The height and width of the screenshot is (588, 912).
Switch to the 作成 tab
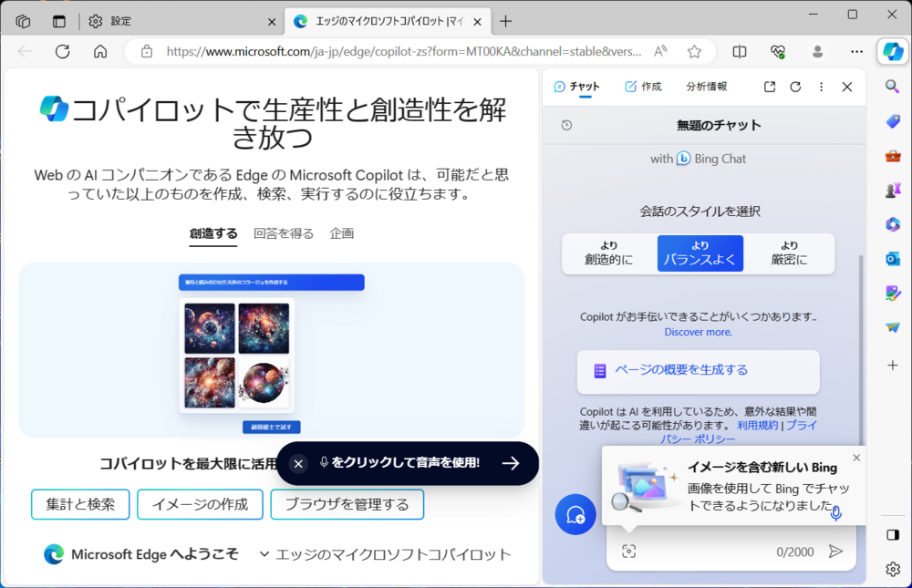[643, 87]
